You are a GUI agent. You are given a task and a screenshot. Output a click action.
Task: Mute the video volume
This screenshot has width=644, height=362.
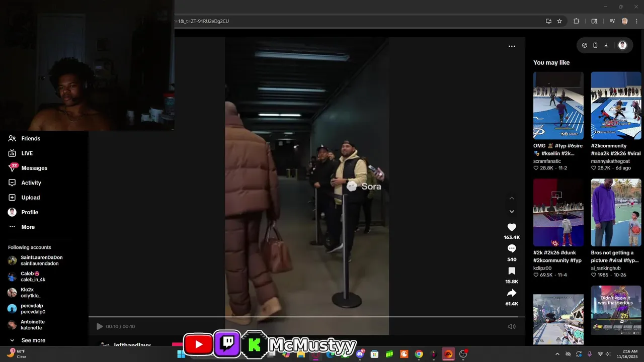tap(512, 326)
